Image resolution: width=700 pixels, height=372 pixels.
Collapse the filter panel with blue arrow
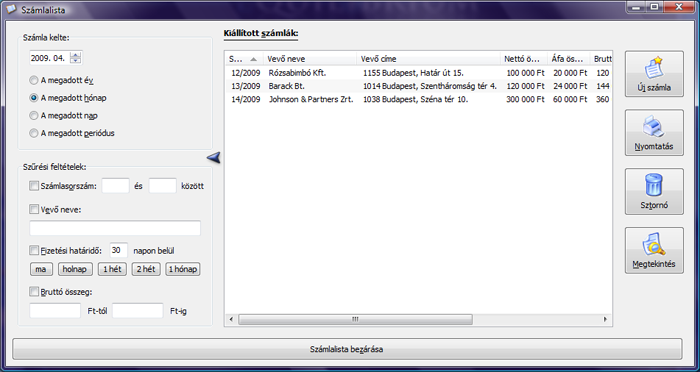tap(214, 157)
